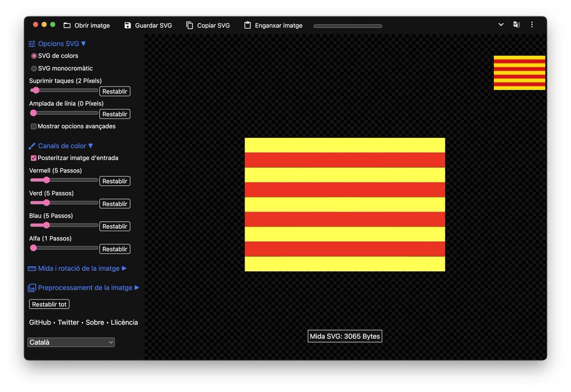Click the Opcions SVG sliders icon

point(32,44)
